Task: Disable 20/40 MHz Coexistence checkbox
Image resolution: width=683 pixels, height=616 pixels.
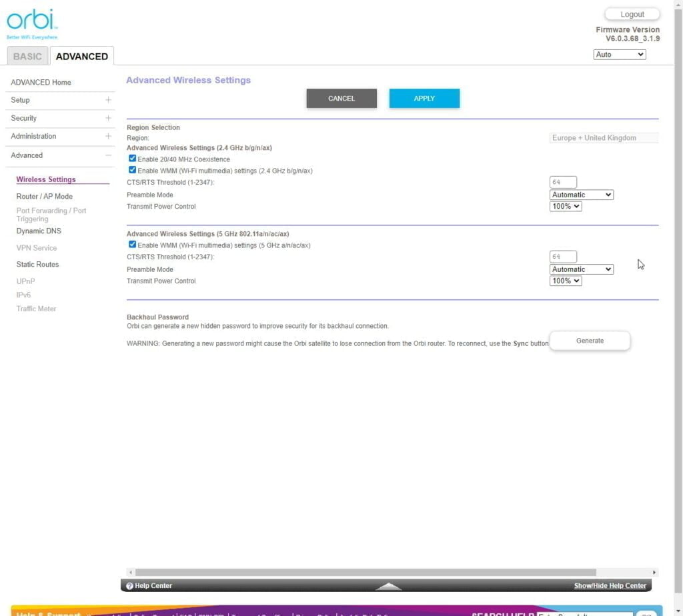Action: coord(133,159)
